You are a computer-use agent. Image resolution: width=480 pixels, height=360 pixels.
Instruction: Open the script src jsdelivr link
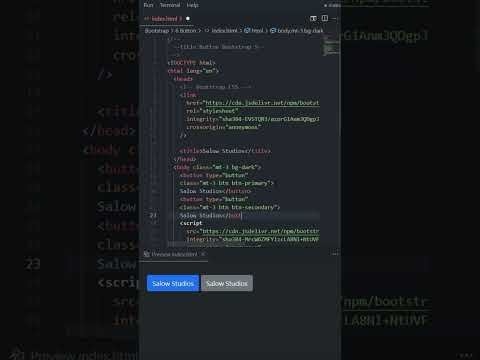pyautogui.click(x=261, y=231)
